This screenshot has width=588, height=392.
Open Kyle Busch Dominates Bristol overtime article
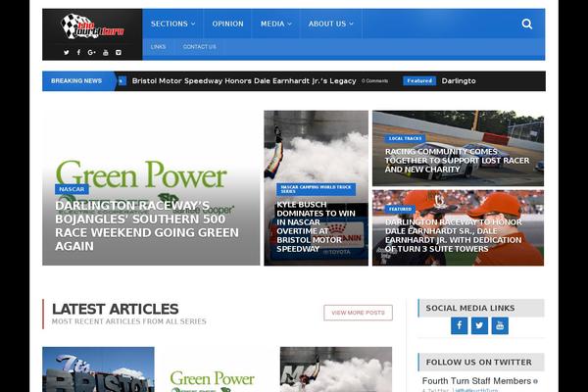click(x=316, y=226)
